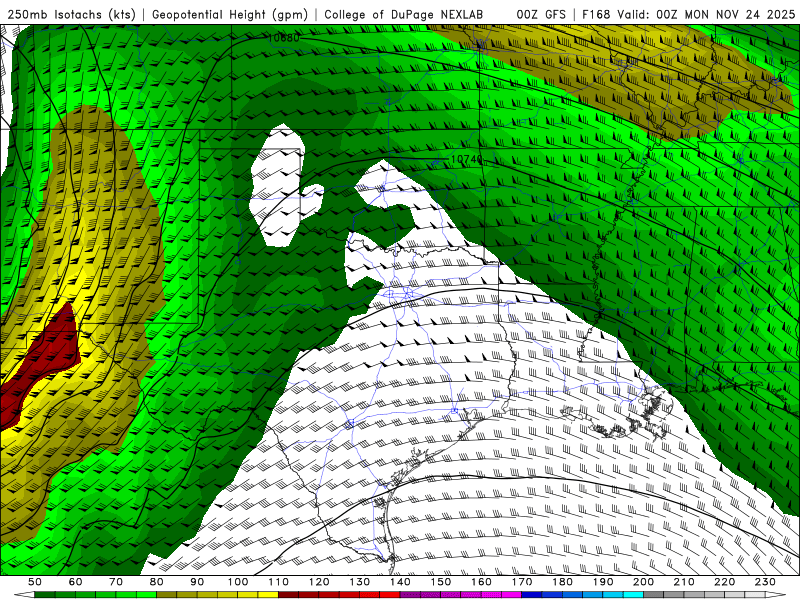Viewport: 800px width, 600px height.
Task: Click the color scale value 200
Action: pyautogui.click(x=643, y=582)
